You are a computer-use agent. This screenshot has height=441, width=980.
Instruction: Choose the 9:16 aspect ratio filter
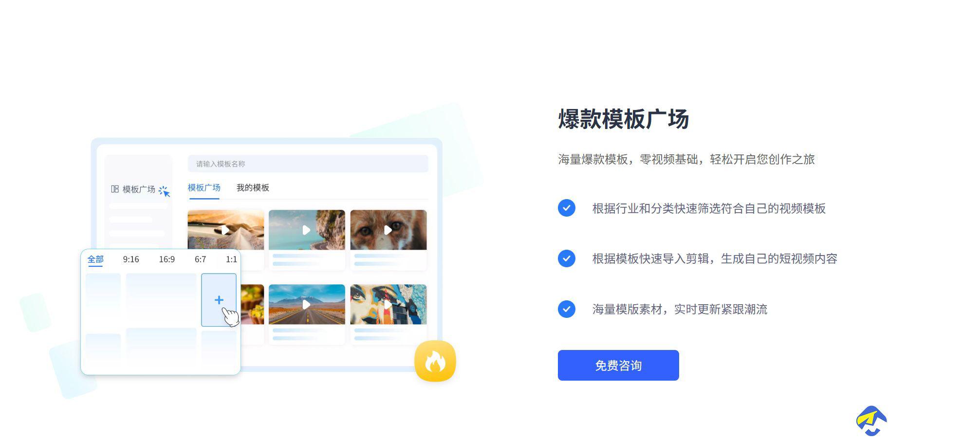[x=131, y=259]
